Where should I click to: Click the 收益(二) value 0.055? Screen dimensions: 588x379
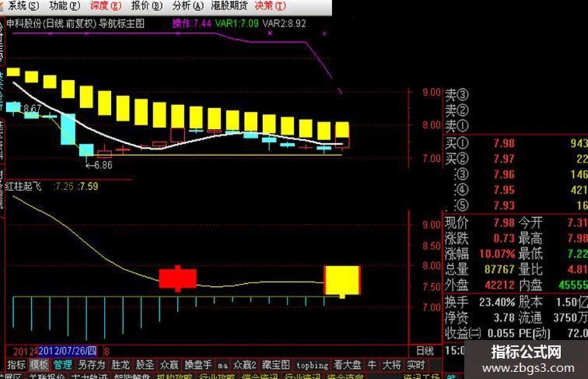502,333
